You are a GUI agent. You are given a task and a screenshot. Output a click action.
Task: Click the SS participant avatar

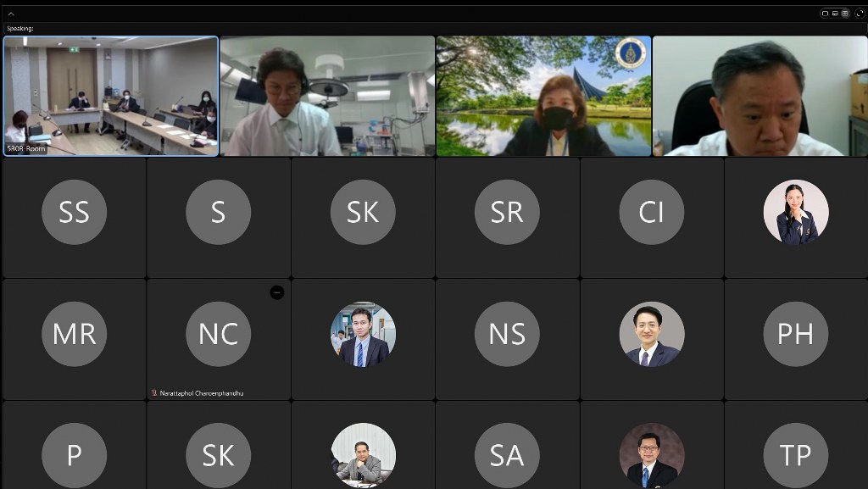coord(74,212)
